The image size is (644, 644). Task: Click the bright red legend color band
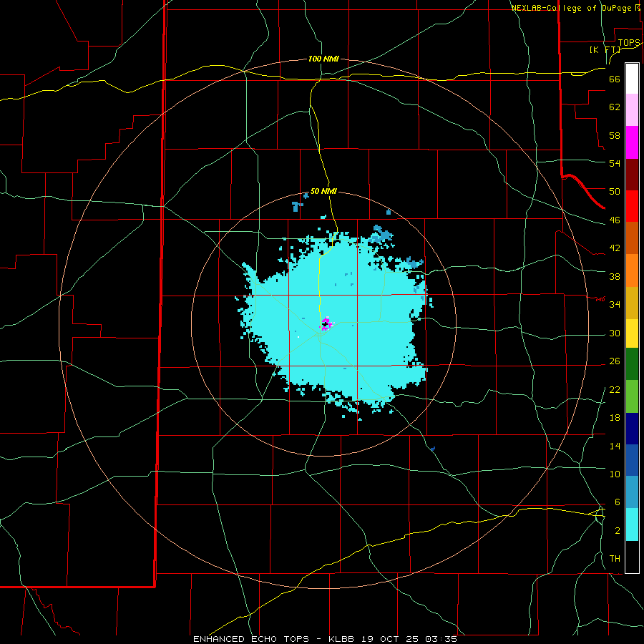click(x=632, y=206)
